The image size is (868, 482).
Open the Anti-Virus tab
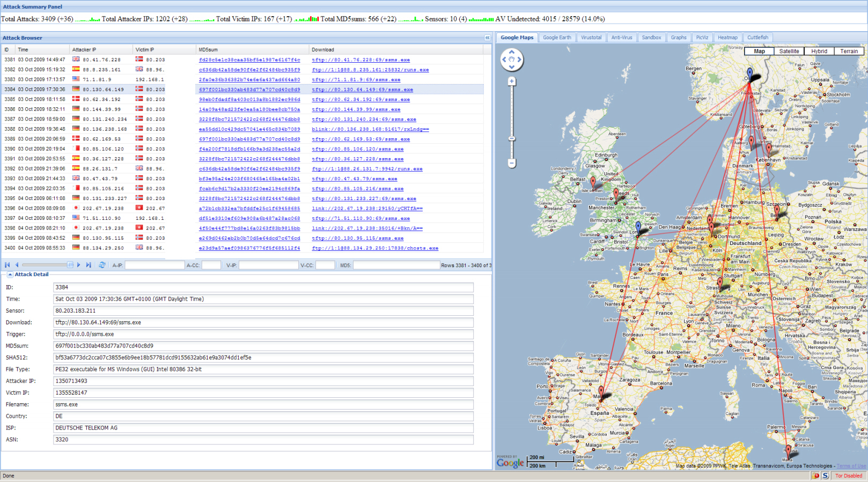pyautogui.click(x=622, y=38)
